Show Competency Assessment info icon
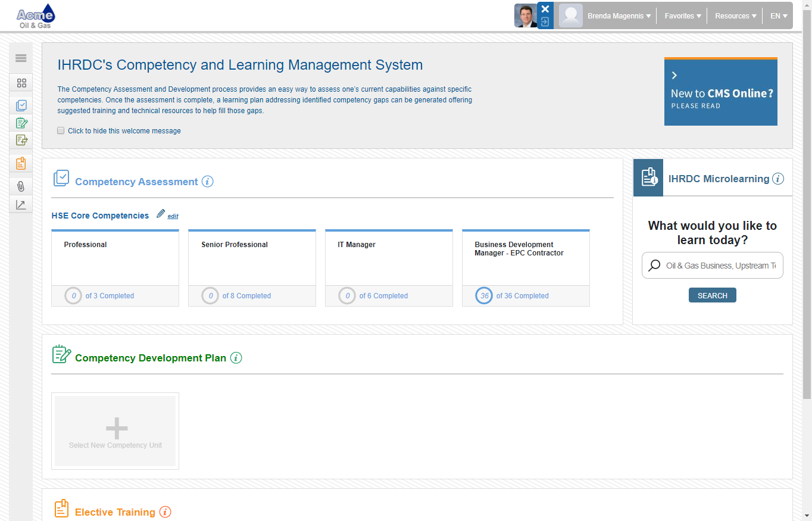 point(207,182)
